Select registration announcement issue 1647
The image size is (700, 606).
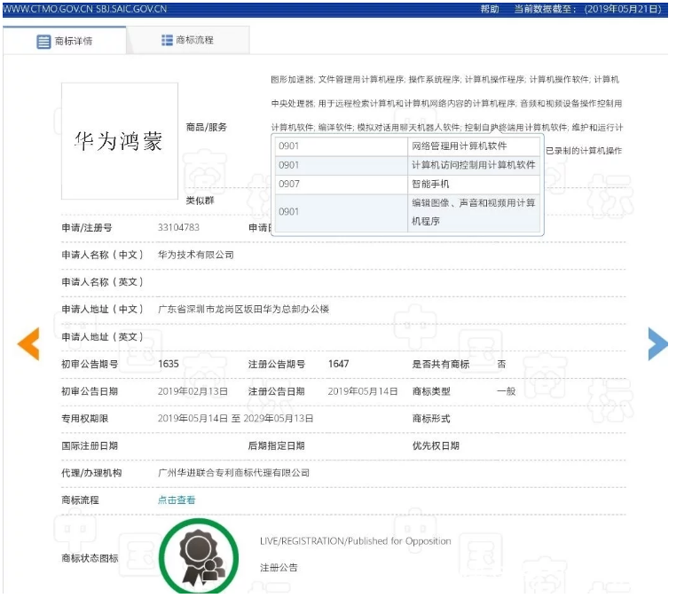(338, 364)
